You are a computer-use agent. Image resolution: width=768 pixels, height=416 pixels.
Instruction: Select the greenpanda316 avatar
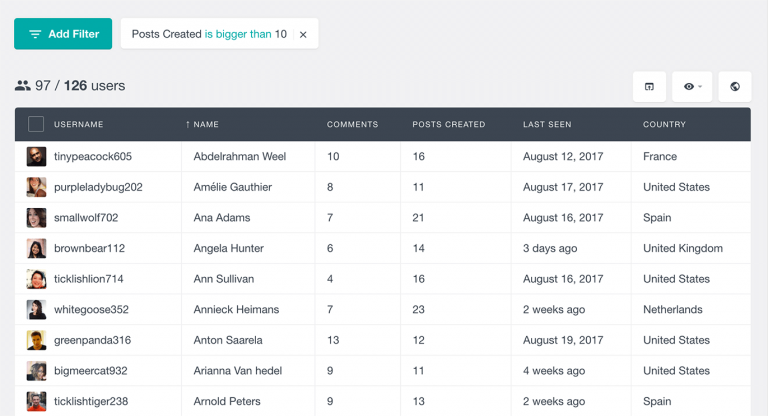[36, 340]
